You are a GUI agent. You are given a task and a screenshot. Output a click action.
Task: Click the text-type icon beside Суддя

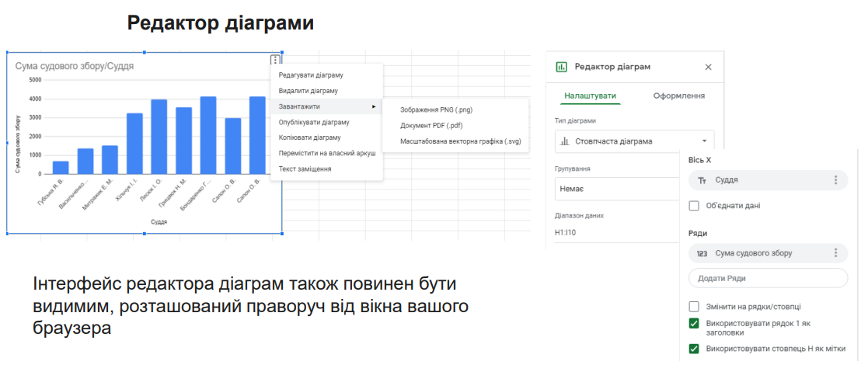point(702,180)
